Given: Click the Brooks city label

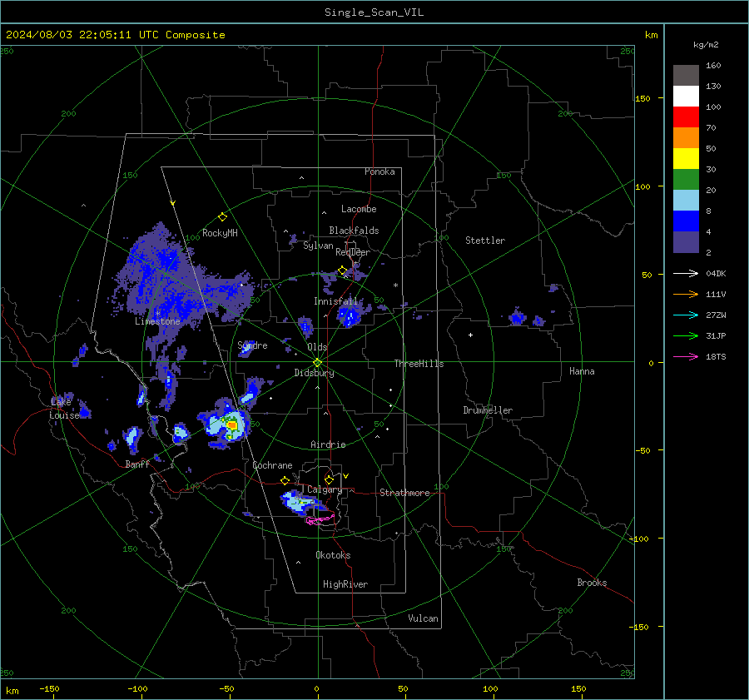Looking at the screenshot, I should pyautogui.click(x=592, y=583).
